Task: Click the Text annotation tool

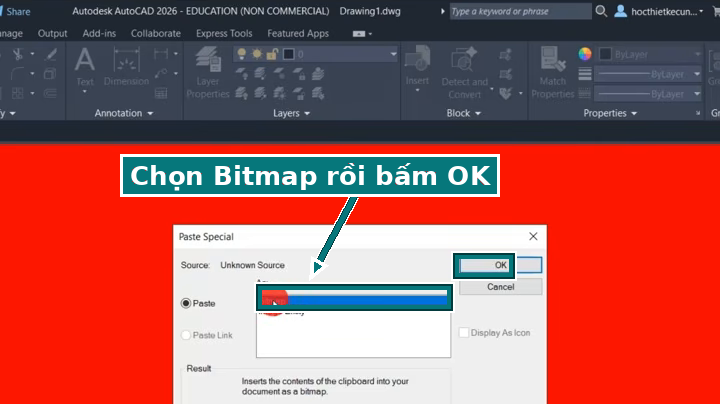Action: pos(85,68)
